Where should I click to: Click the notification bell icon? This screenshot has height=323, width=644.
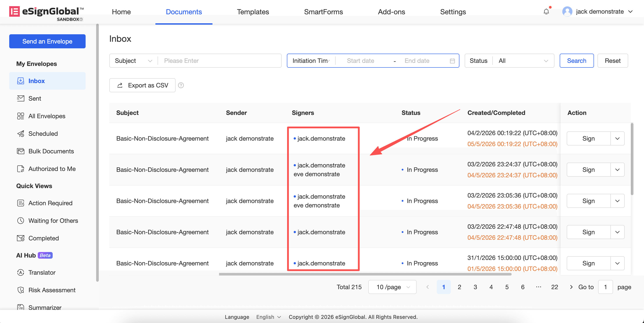pos(546,11)
